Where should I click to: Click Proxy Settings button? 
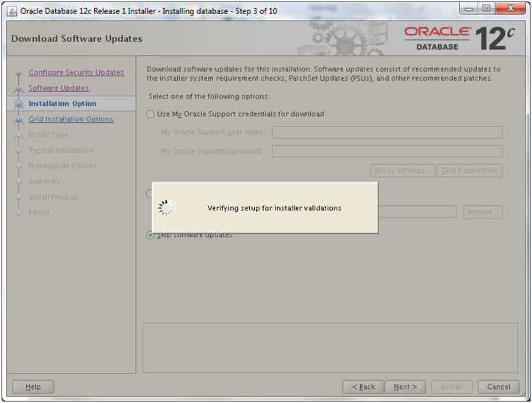(x=403, y=171)
